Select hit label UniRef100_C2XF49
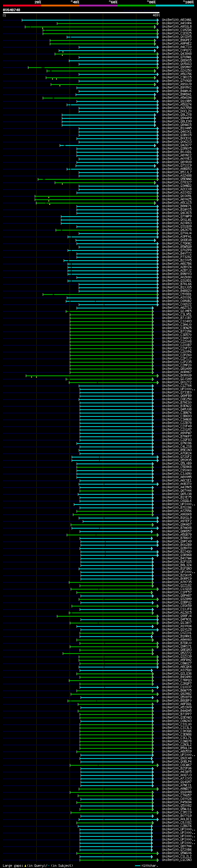Viewport: 197px width, 868px height. 176,426
